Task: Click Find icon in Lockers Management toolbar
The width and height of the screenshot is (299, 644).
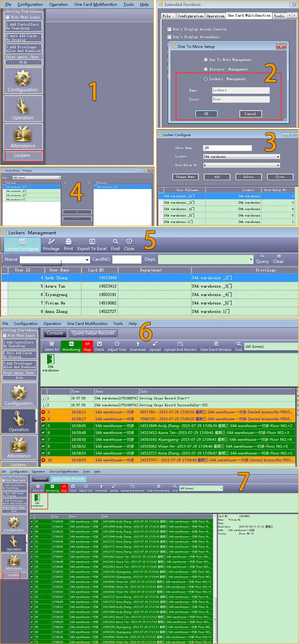Action: 115,242
